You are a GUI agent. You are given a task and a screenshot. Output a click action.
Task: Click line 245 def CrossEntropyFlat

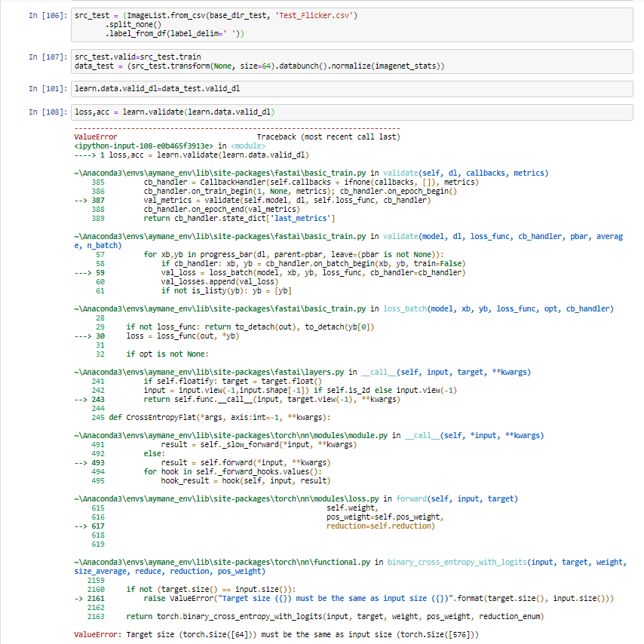pos(210,417)
